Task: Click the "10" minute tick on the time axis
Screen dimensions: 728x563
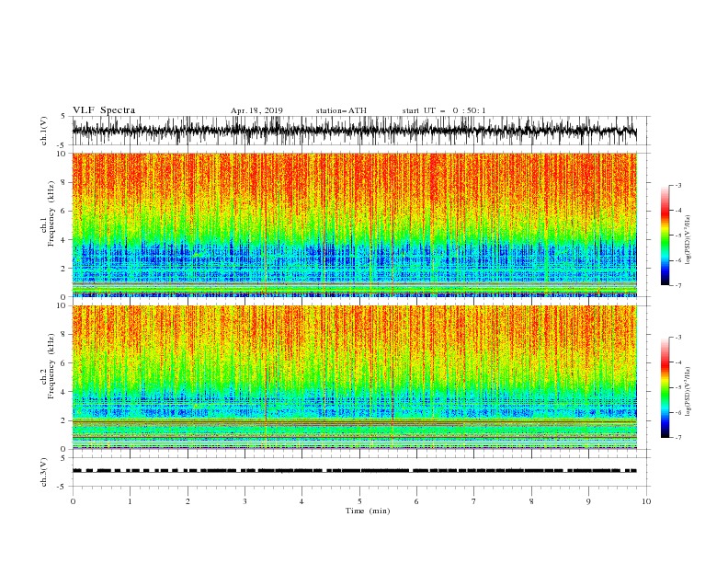Action: coord(646,501)
